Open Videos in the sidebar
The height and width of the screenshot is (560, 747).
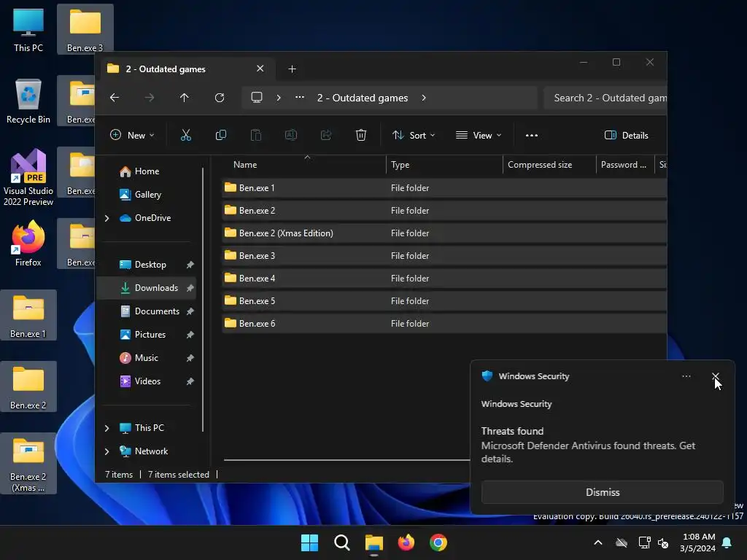[x=147, y=381]
